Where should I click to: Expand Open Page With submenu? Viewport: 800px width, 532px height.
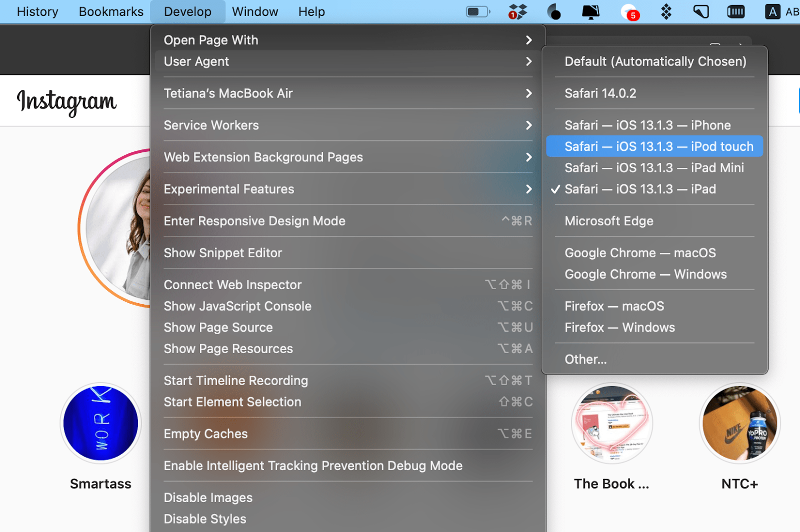[348, 40]
